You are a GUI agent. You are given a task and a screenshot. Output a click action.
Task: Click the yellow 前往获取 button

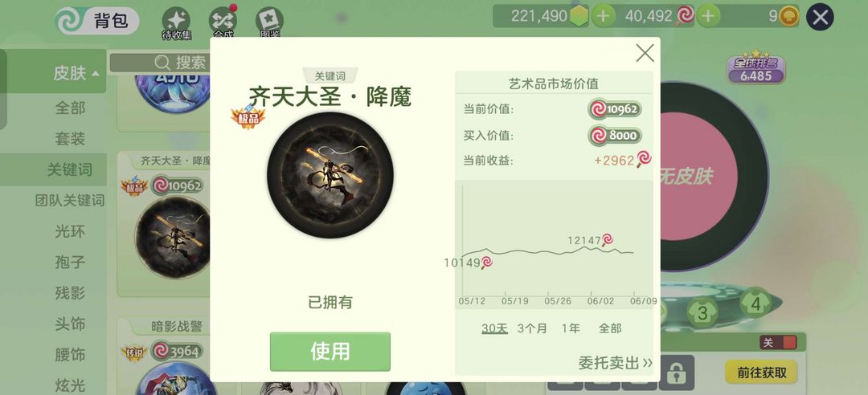click(x=761, y=373)
